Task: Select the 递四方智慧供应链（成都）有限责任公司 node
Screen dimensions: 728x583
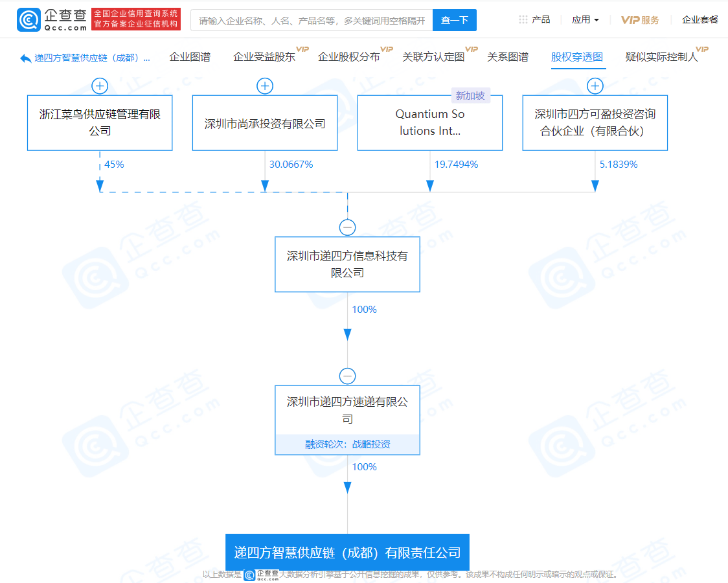Action: click(x=347, y=552)
